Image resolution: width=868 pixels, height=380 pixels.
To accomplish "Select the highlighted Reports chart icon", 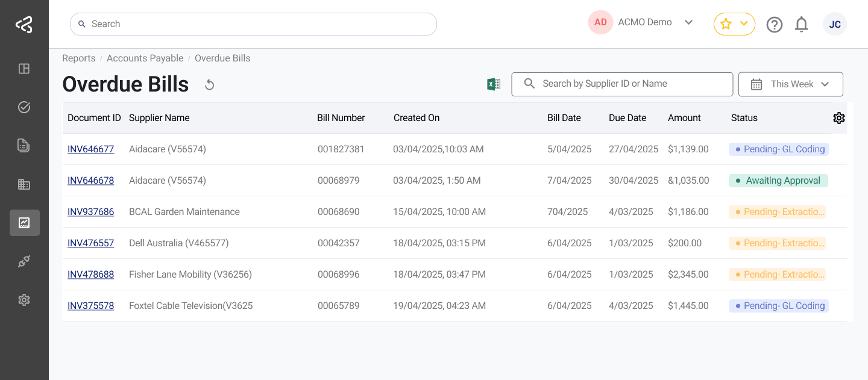I will pos(24,222).
